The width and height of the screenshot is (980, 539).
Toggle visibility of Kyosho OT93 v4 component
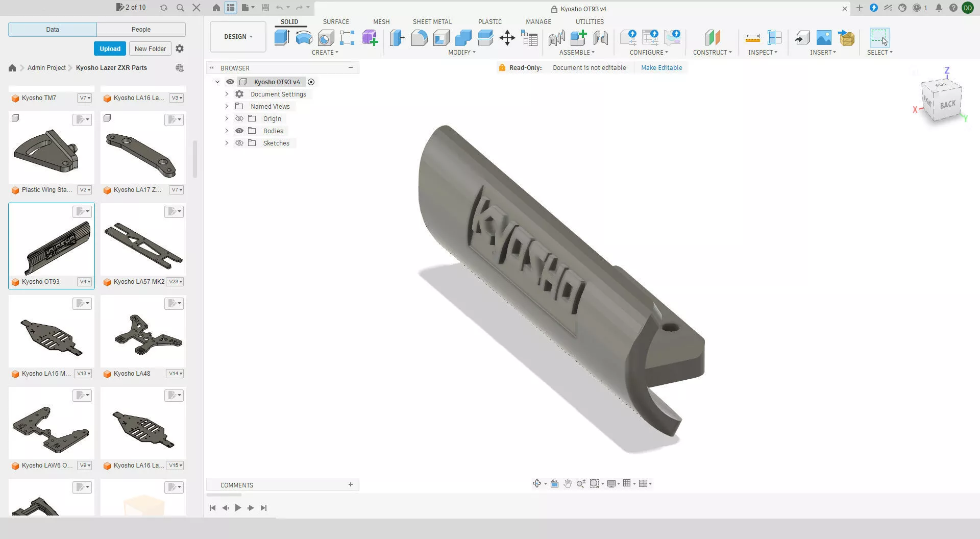(230, 82)
